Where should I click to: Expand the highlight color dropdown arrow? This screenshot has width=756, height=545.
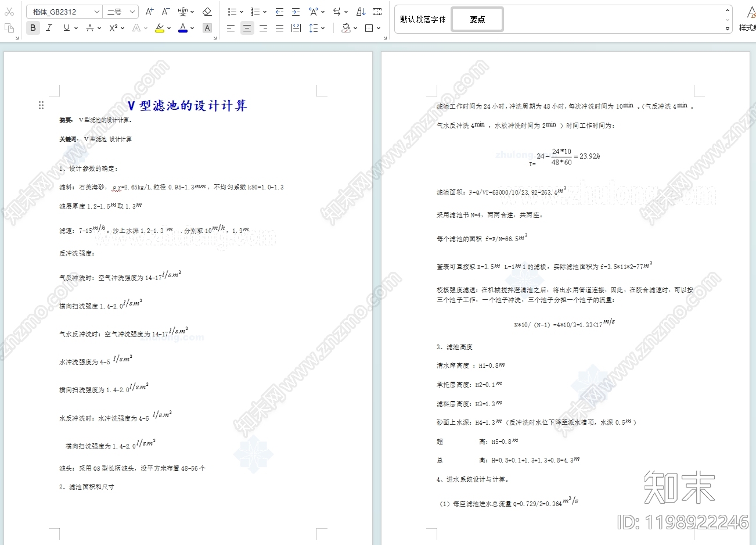(x=169, y=28)
